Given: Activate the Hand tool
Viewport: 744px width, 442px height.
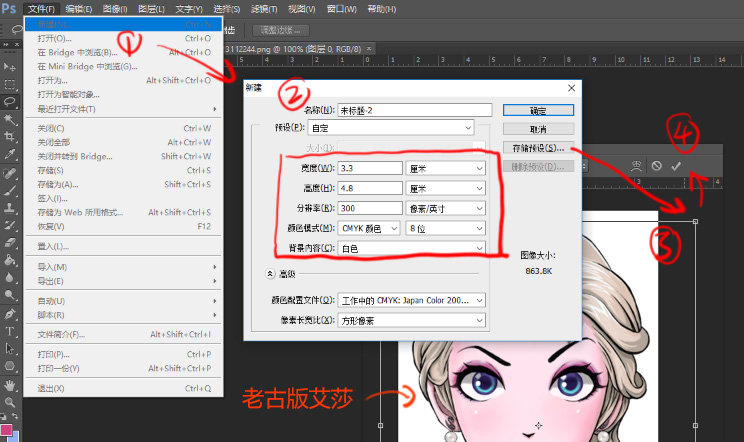Looking at the screenshot, I should click(x=10, y=384).
